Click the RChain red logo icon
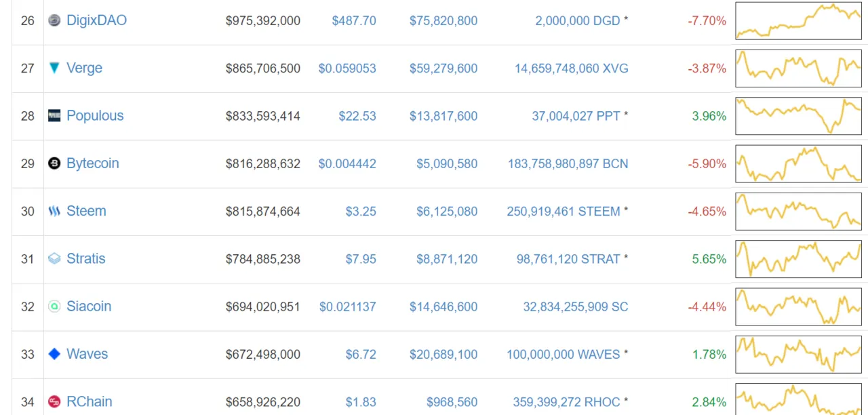Viewport: 868px width, 415px height. (x=54, y=401)
